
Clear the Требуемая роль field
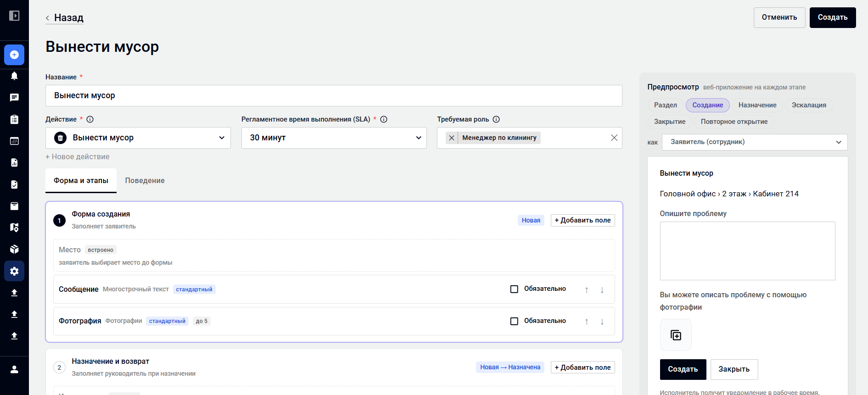point(614,138)
